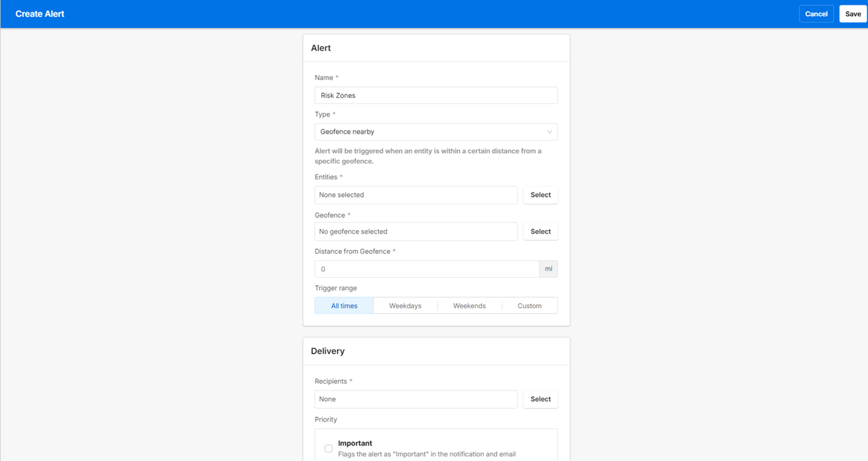Focus the Distance from Geofence input
This screenshot has height=461, width=868.
pyautogui.click(x=426, y=269)
